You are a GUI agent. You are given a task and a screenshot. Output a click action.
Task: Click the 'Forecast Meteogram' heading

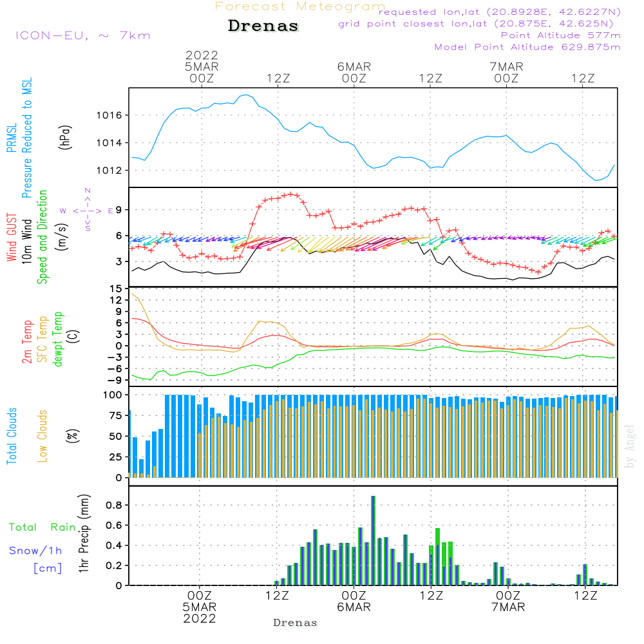pos(300,6)
